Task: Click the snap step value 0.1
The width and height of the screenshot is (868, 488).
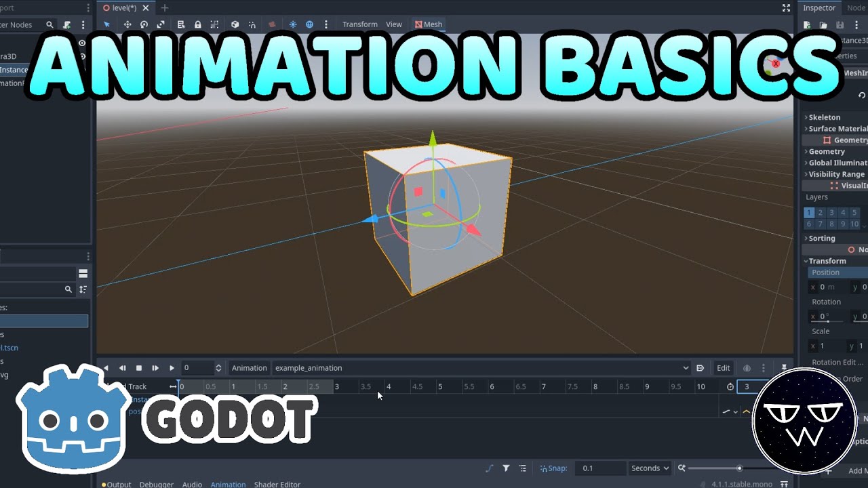Action: click(601, 468)
